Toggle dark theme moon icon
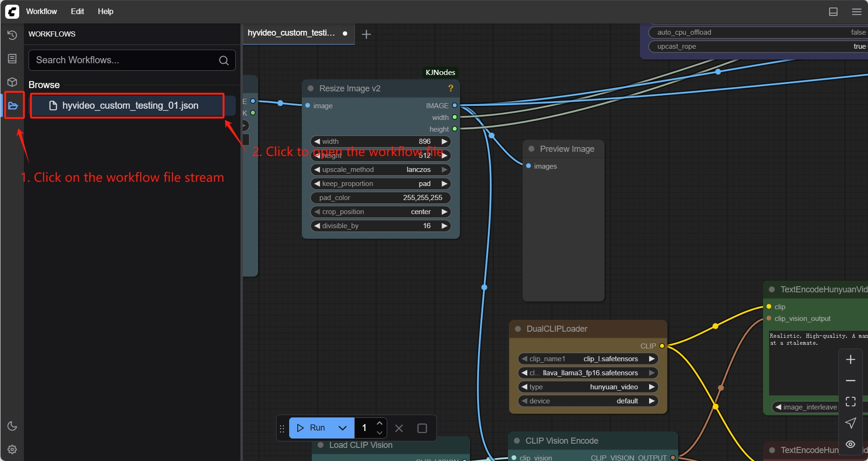The image size is (868, 461). [x=12, y=426]
